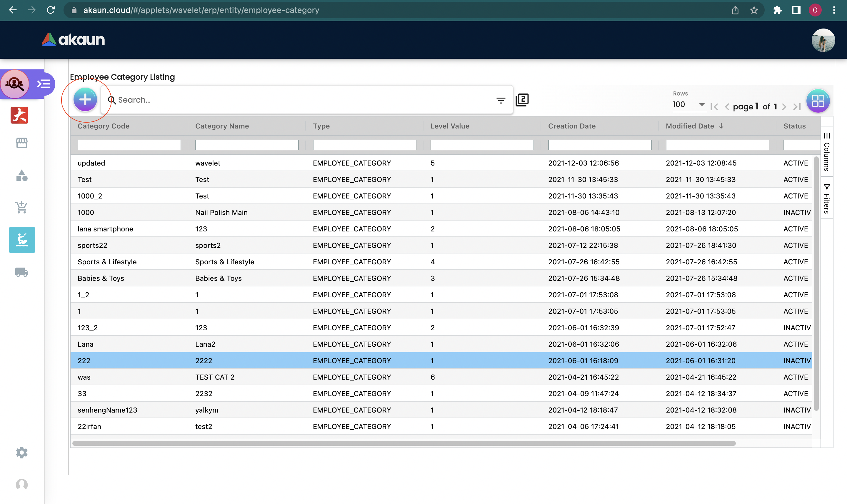The width and height of the screenshot is (847, 504).
Task: Open the Columns side panel tab
Action: pos(827,152)
